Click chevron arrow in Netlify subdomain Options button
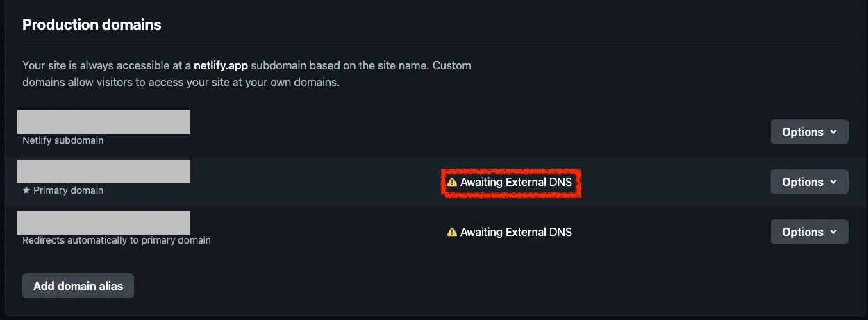 click(833, 132)
